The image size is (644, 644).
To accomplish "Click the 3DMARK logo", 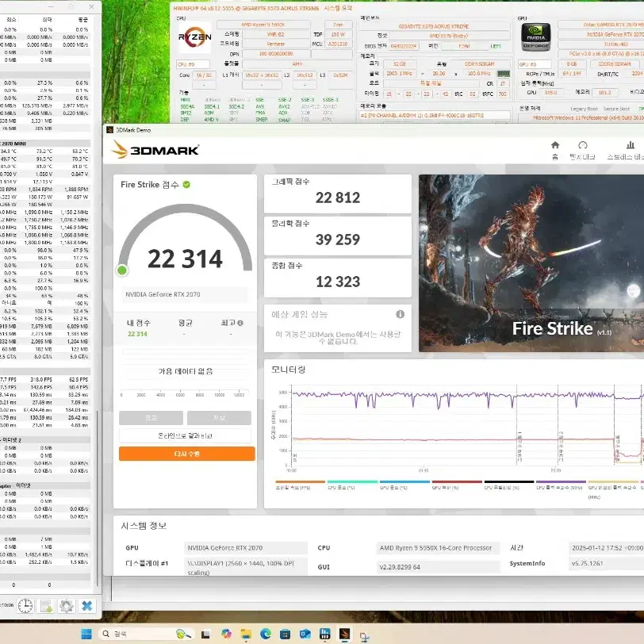I will tap(155, 149).
